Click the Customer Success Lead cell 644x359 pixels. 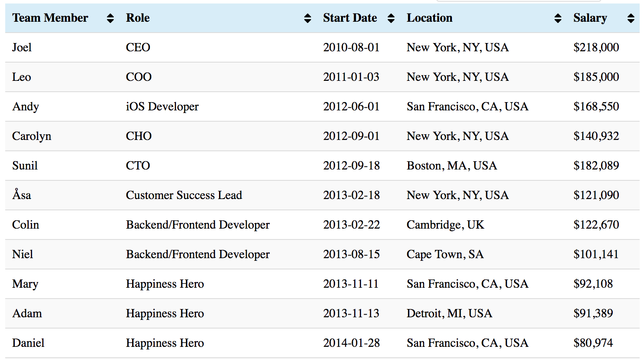coord(184,195)
